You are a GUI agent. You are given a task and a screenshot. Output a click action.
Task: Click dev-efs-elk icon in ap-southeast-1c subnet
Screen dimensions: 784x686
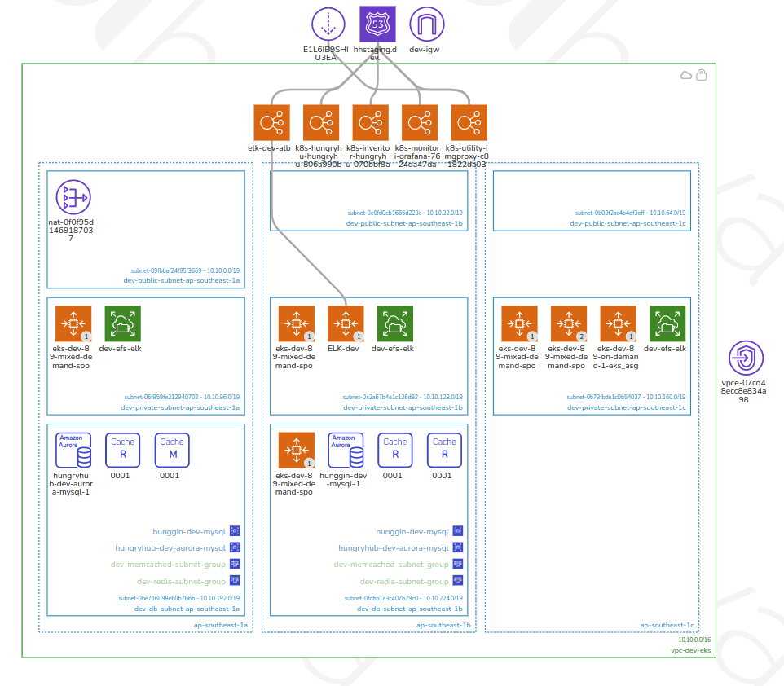(x=667, y=323)
